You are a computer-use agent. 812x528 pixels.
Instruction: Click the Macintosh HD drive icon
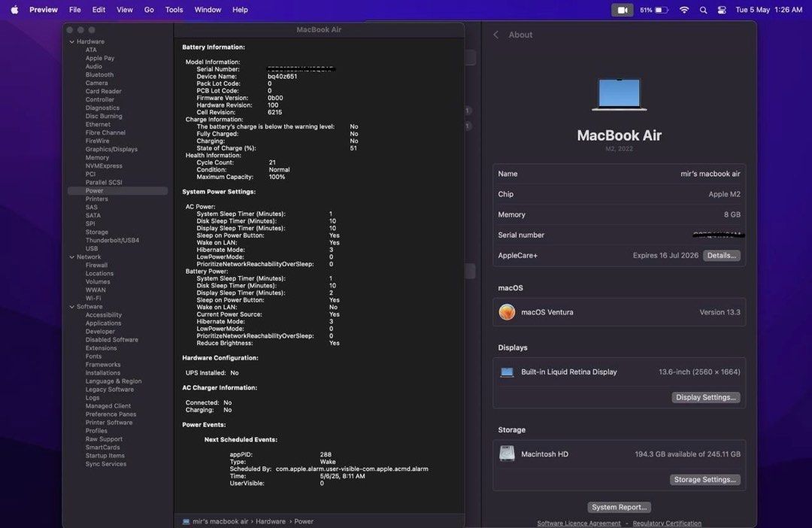point(507,454)
